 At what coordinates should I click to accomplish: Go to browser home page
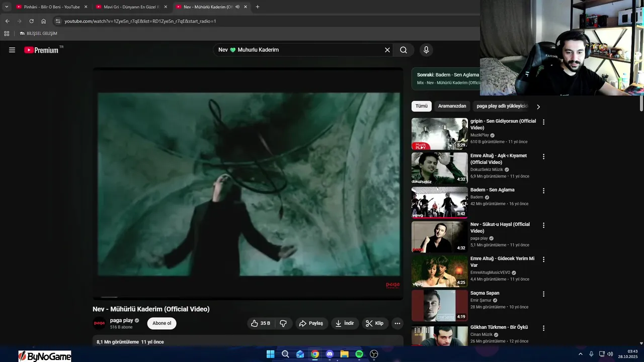pyautogui.click(x=43, y=21)
